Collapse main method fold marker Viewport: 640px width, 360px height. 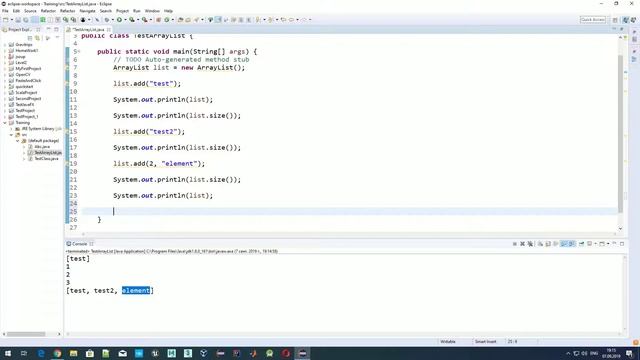pyautogui.click(x=79, y=51)
